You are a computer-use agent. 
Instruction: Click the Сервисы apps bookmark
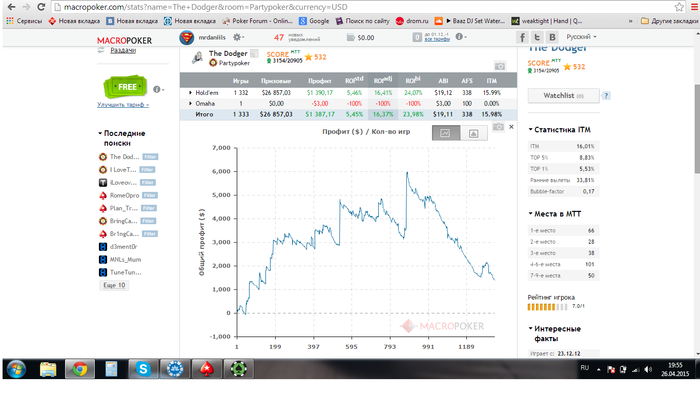tap(24, 21)
